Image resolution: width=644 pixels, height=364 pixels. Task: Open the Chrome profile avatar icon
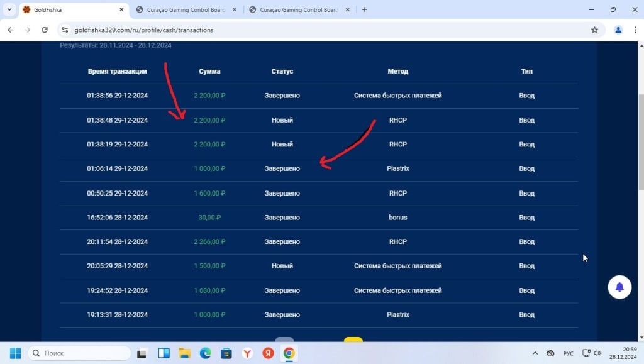618,30
